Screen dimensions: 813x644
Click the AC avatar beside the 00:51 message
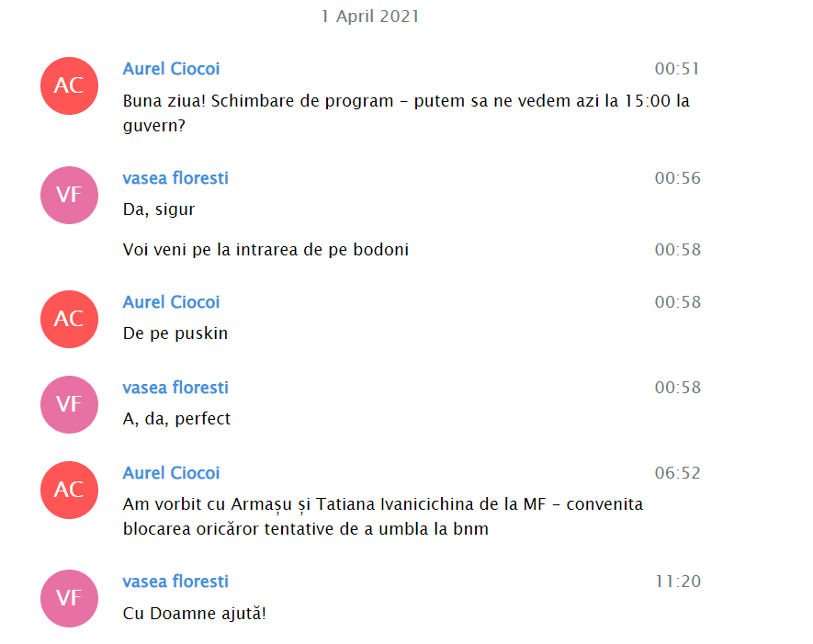click(x=70, y=85)
